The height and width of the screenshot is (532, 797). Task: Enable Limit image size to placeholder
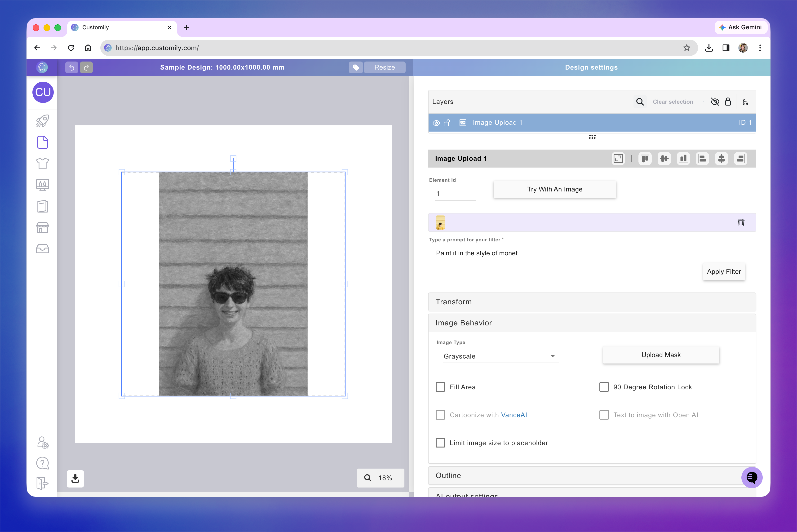pos(440,443)
